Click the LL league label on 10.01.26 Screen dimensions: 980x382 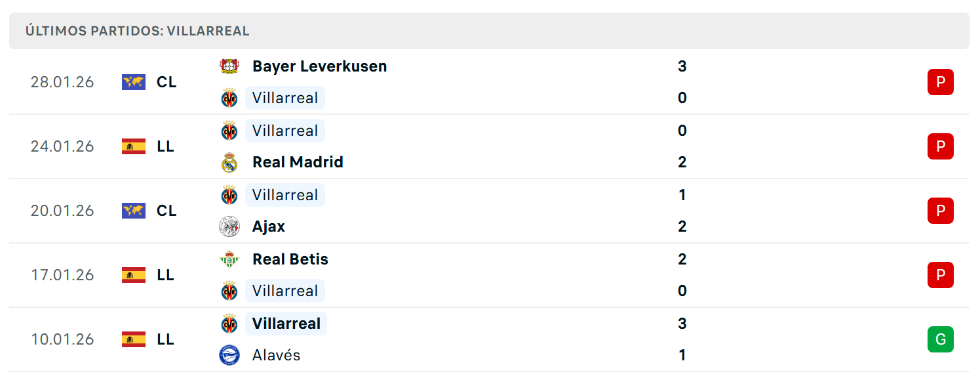pyautogui.click(x=165, y=339)
